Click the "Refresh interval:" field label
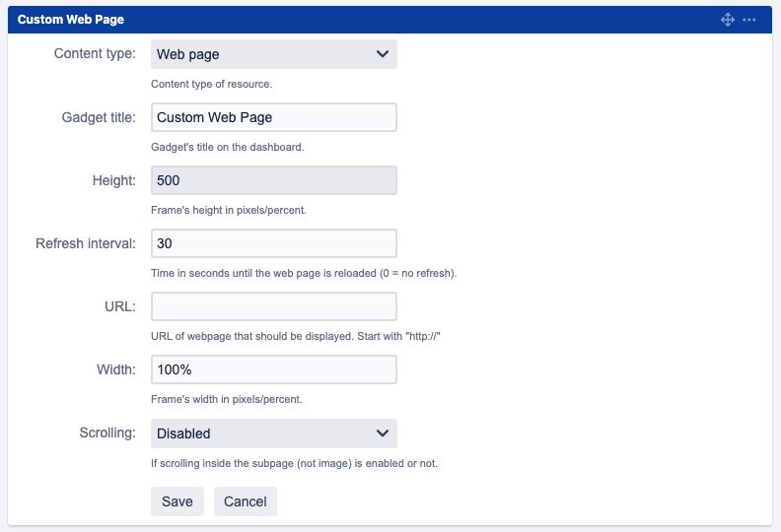This screenshot has width=781, height=532. [86, 243]
